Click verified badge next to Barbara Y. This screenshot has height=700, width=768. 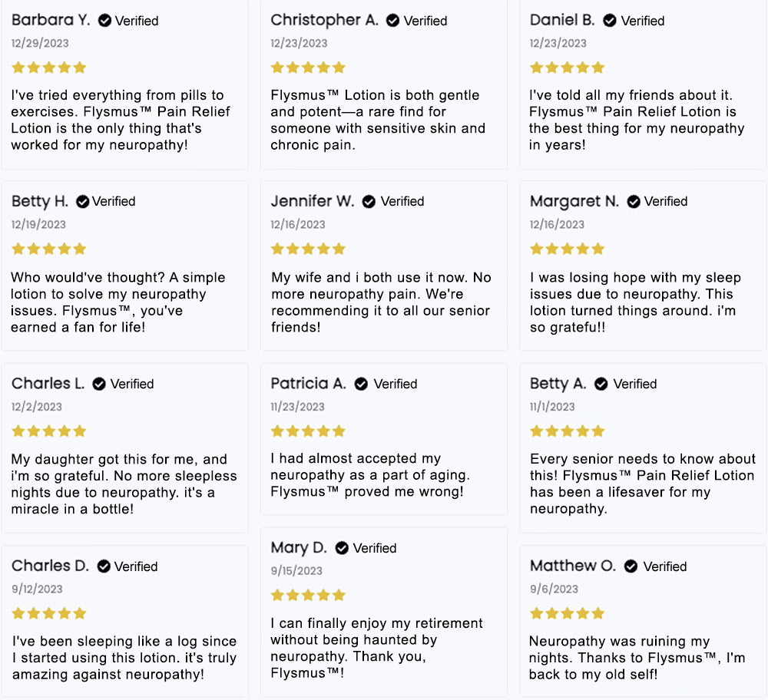tap(104, 21)
